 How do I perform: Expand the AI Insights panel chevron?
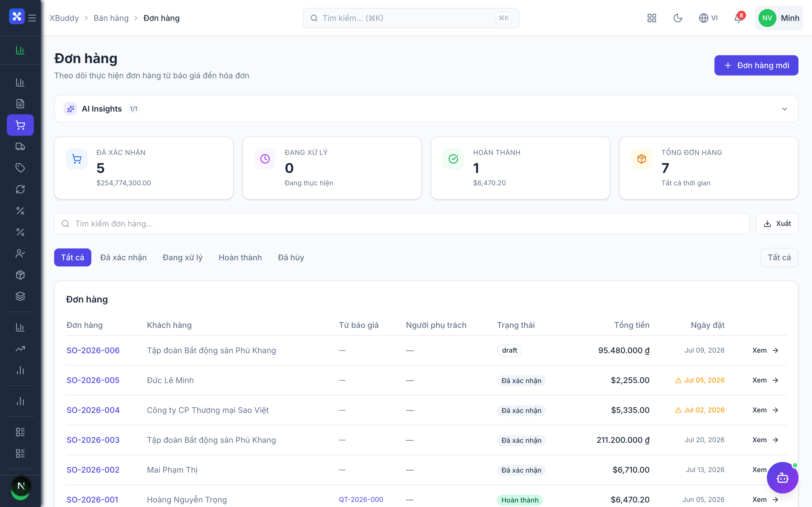pos(784,109)
